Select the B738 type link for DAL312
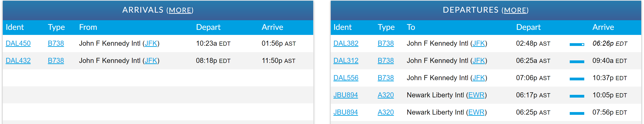This screenshot has width=644, height=124. pos(385,60)
